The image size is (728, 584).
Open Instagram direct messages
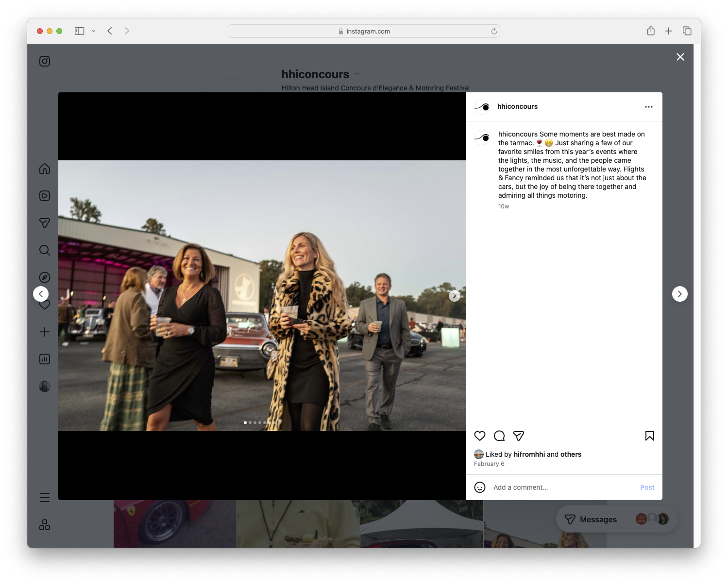pyautogui.click(x=44, y=223)
